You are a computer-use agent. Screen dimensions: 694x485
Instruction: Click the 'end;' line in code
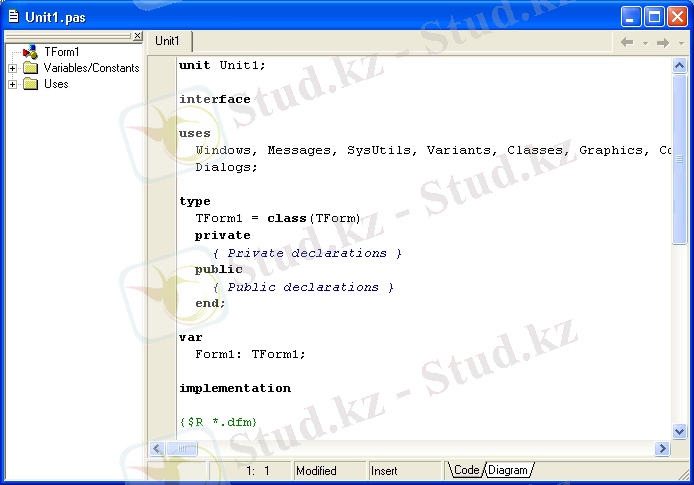pos(210,304)
